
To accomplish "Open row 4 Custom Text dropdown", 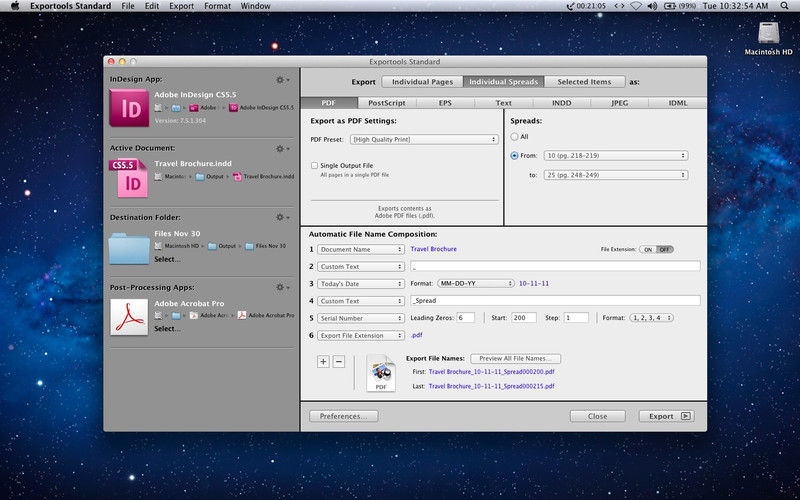I will tap(361, 301).
